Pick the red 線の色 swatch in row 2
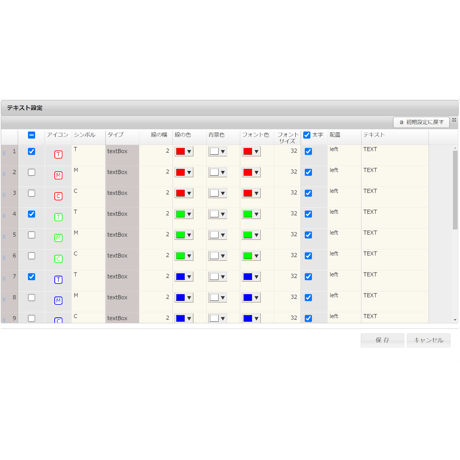This screenshot has height=460, width=460. click(x=180, y=172)
